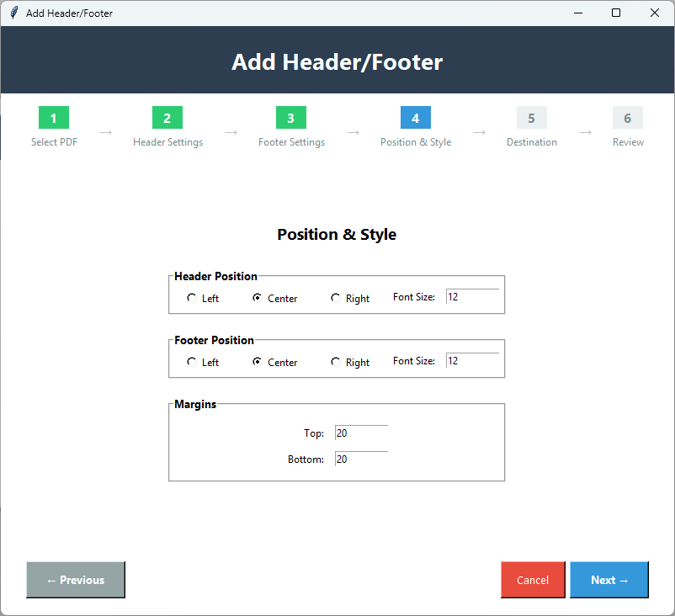Click the green step 2 badge
675x616 pixels.
point(167,118)
